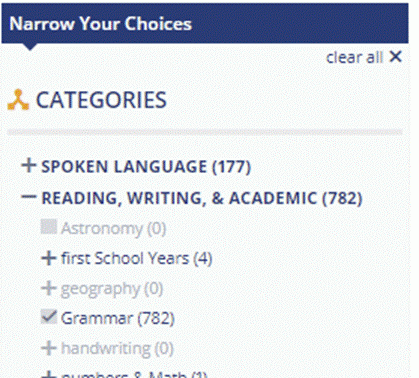Toggle the disabled Astronomy checkbox
419x378 pixels.
[49, 227]
